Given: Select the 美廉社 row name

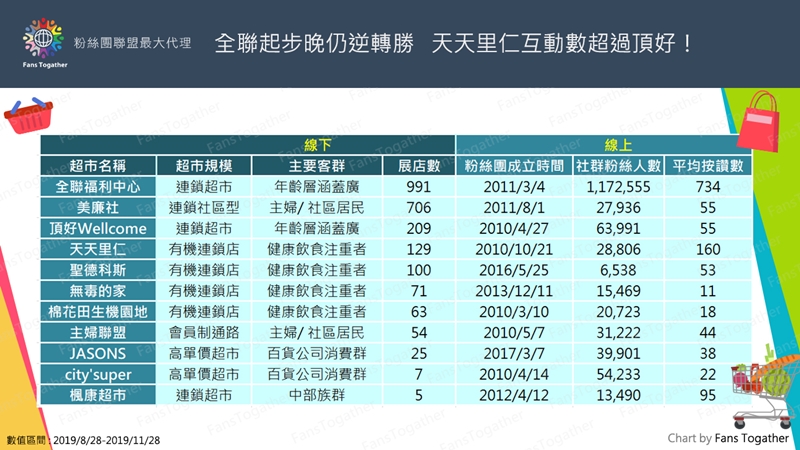Looking at the screenshot, I should coord(98,208).
